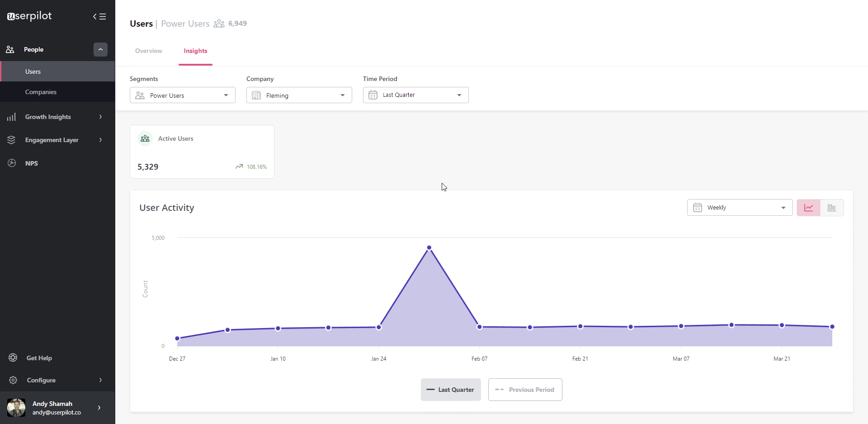This screenshot has width=868, height=424.
Task: Open Growth Insights via its chart icon
Action: [12, 116]
